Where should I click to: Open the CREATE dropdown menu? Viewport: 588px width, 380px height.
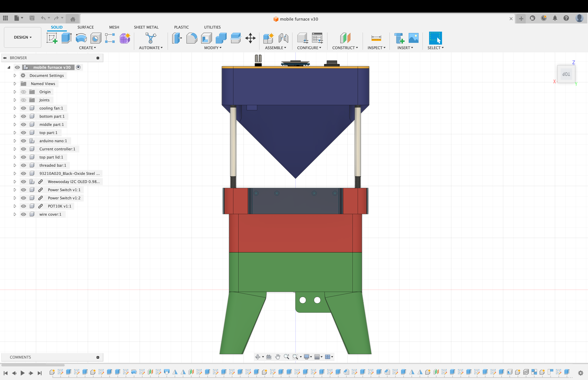click(x=87, y=48)
